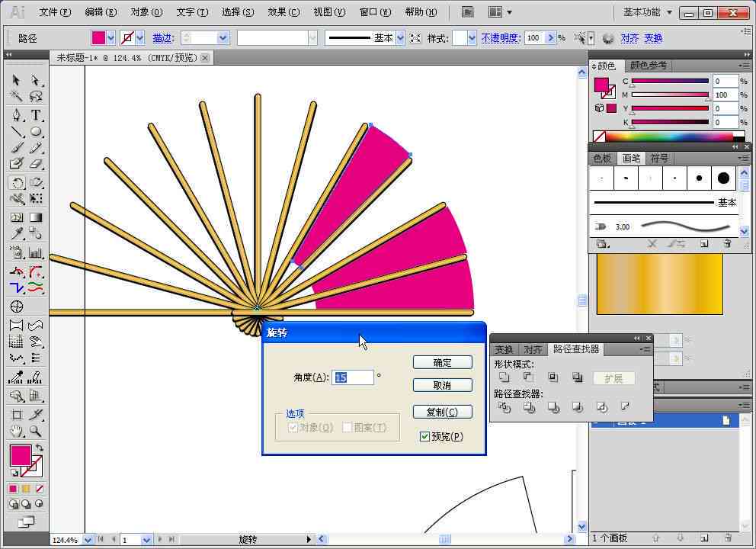Click the Unite shape mode icon in Pathfinder
This screenshot has height=549, width=756.
coord(505,377)
